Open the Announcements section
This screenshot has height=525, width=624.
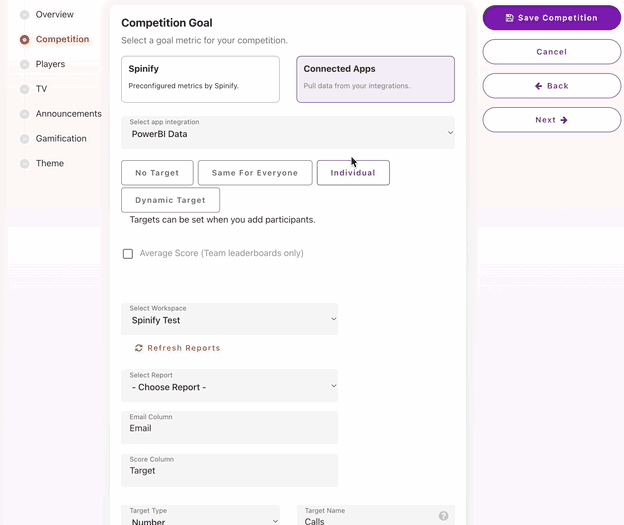point(68,114)
